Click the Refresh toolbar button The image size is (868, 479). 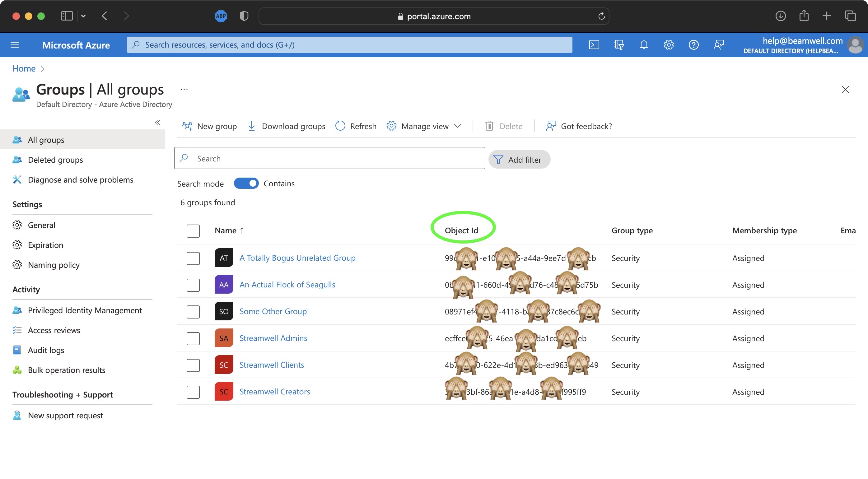pos(356,126)
